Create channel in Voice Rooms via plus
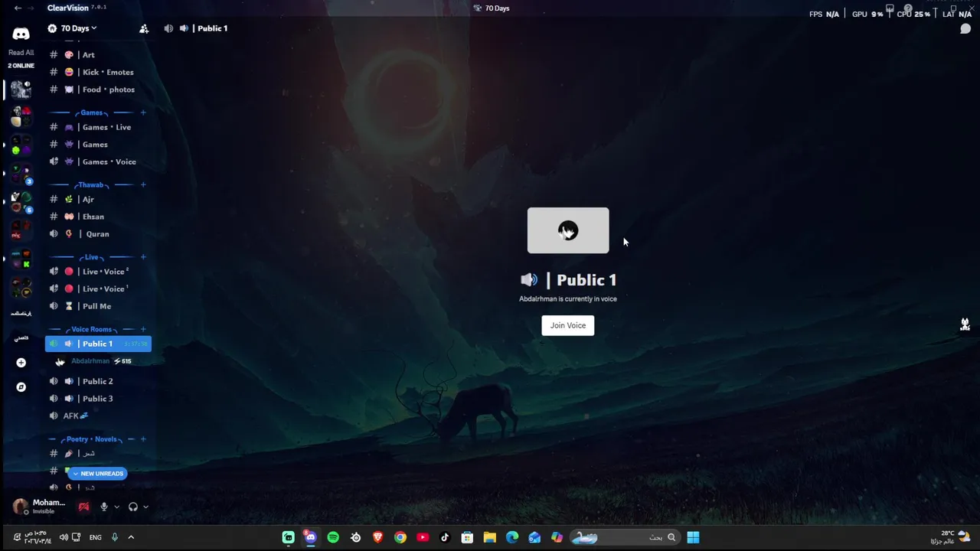The height and width of the screenshot is (551, 980). [143, 329]
